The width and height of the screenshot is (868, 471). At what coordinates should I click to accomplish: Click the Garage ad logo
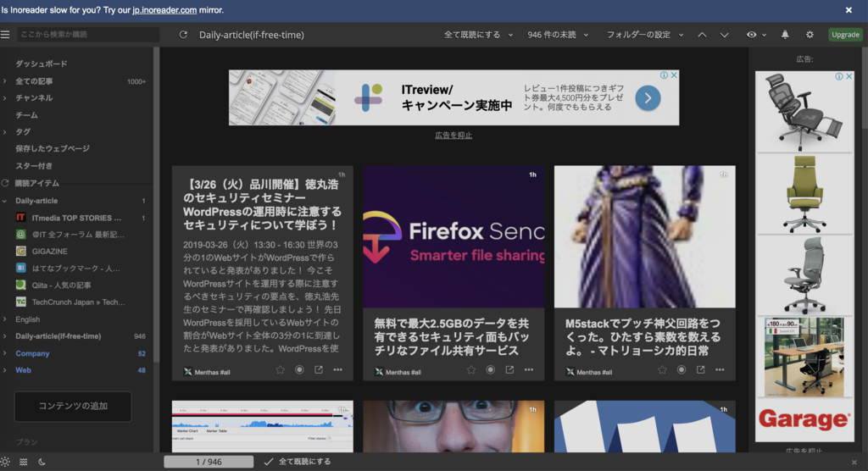[x=804, y=419]
